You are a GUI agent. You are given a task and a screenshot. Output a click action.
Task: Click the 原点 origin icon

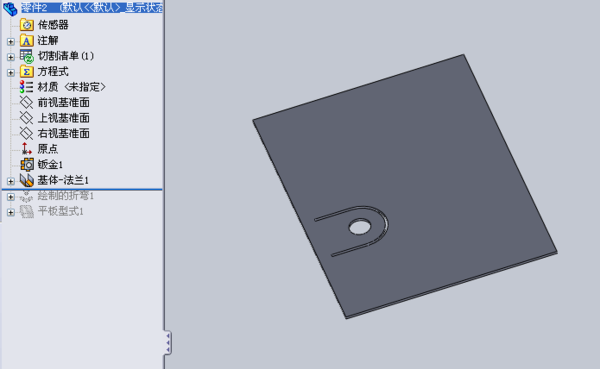(x=26, y=149)
